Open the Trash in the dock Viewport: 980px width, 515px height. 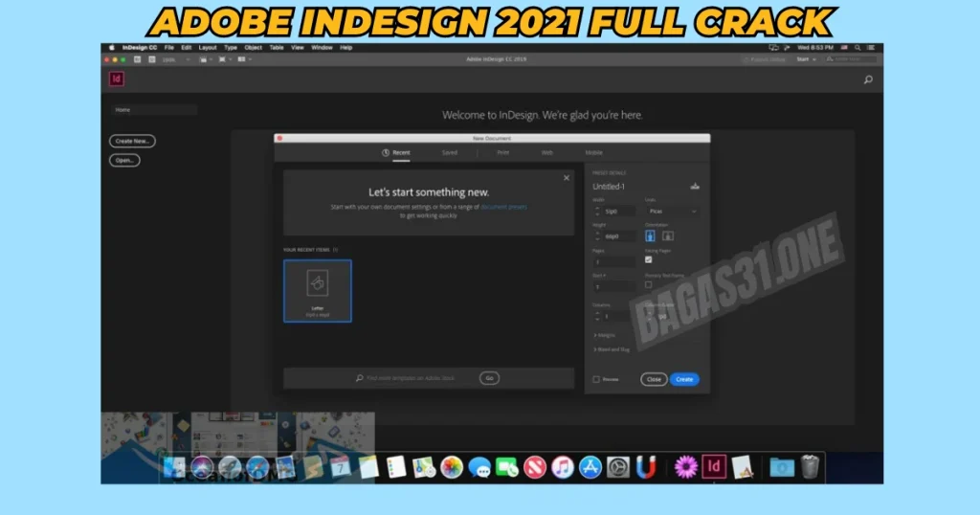[x=810, y=467]
